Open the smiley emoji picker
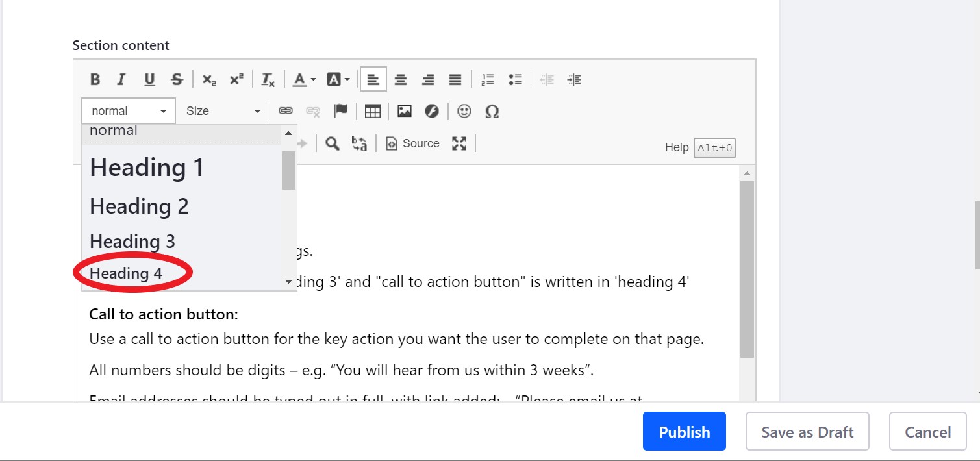Viewport: 980px width, 461px height. pos(464,111)
